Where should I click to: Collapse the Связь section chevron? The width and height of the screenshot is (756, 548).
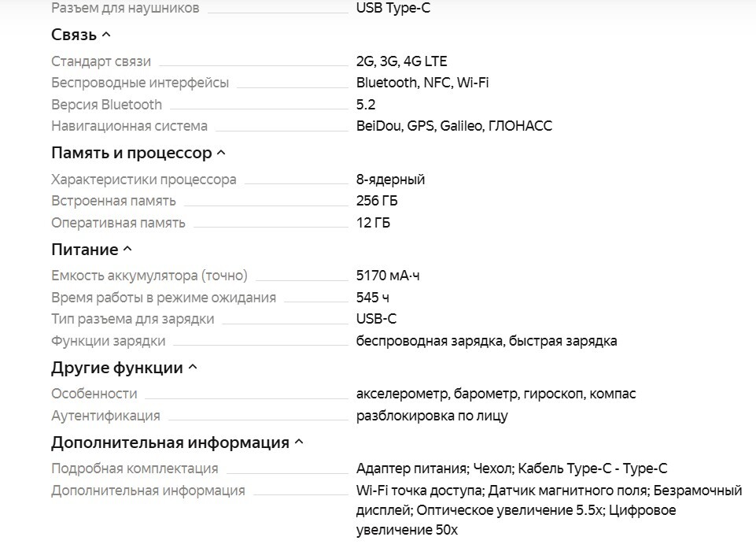[x=107, y=35]
